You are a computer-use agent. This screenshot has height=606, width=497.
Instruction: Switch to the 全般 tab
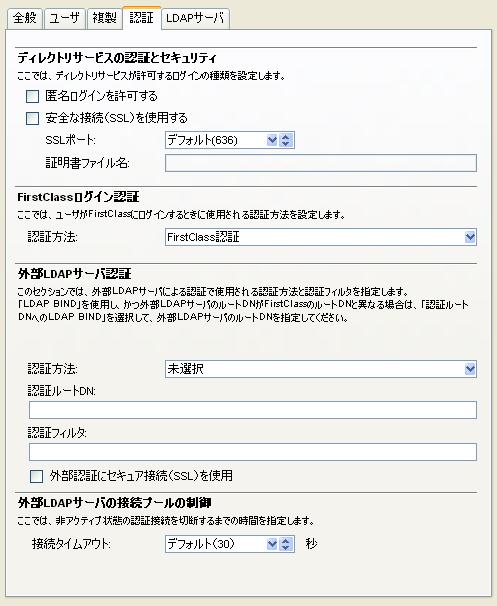tap(24, 18)
